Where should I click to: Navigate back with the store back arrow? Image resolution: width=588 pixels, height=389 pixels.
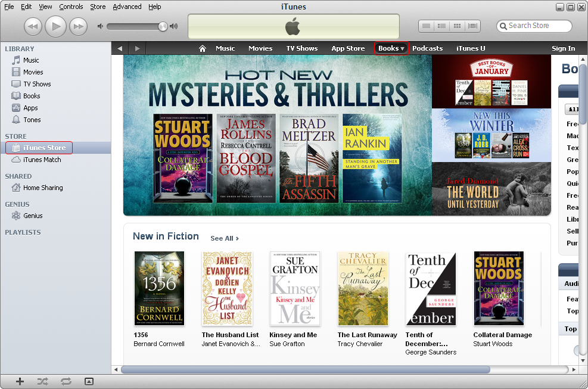pos(120,48)
